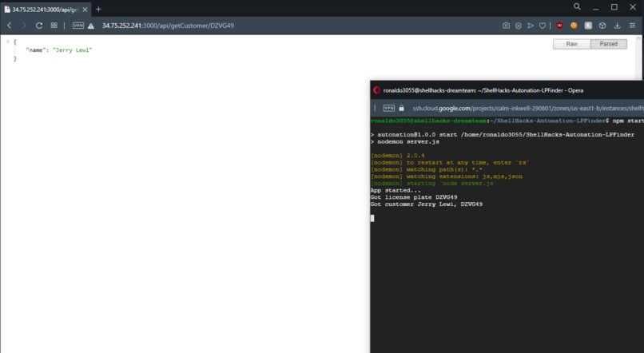Click the address bar showing 34.75.252.241:3000
Image resolution: width=644 pixels, height=353 pixels.
coord(168,26)
